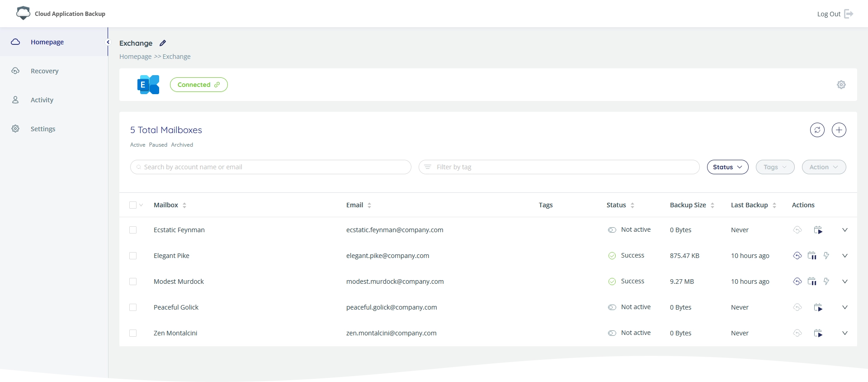The height and width of the screenshot is (382, 868).
Task: Click restore icon for Modest Murdock
Action: click(x=797, y=282)
